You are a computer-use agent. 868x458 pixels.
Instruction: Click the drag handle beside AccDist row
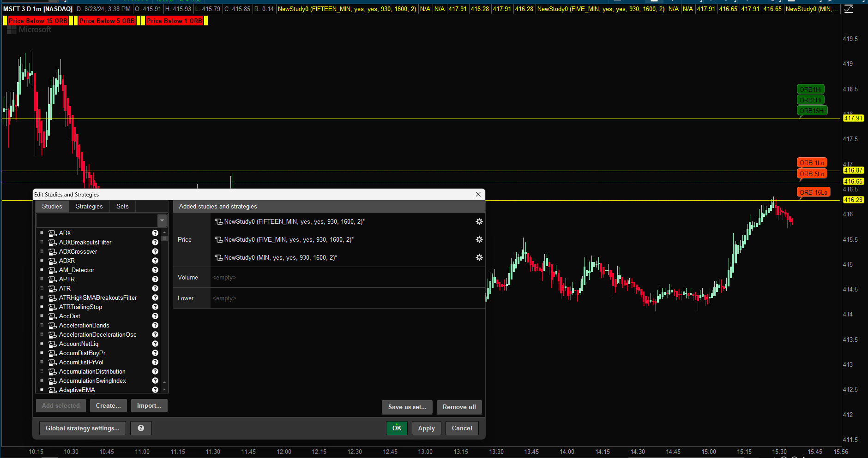[42, 316]
